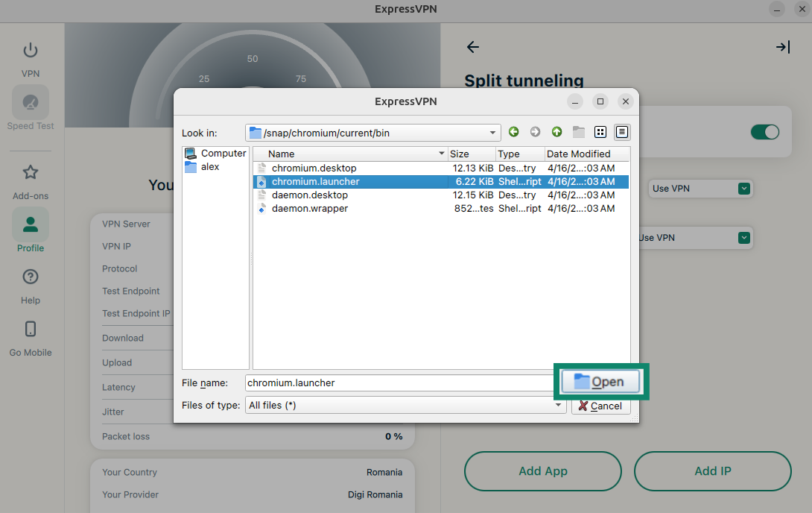
Task: Open Add-ons star icon in sidebar
Action: coord(31,173)
